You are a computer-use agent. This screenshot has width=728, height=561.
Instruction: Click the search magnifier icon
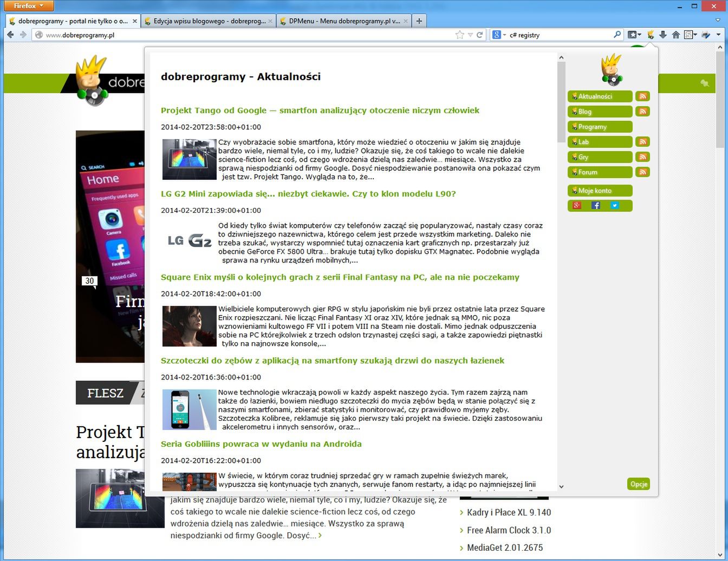tap(617, 35)
